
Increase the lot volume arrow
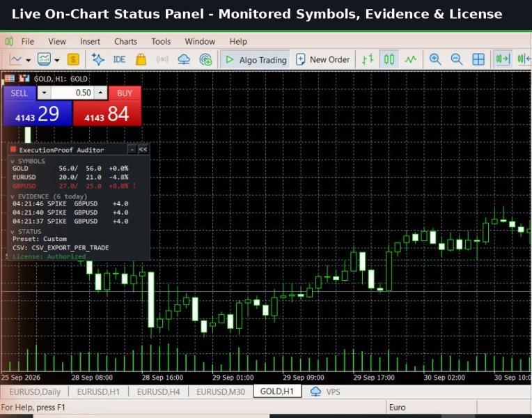100,93
